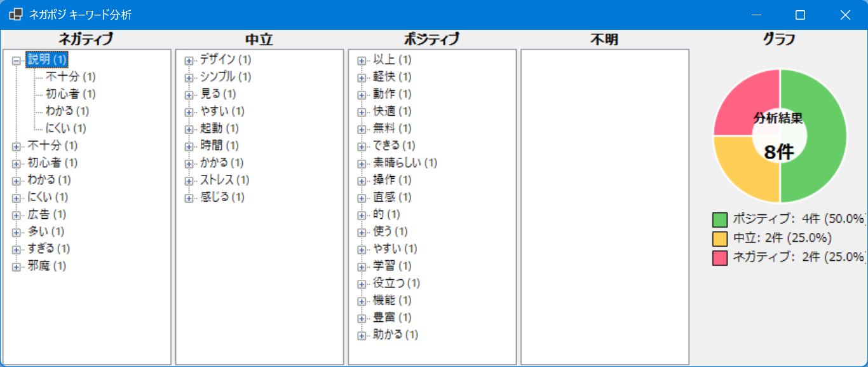Viewport: 868px width, 367px height.
Task: Select child item わかる (1) under 説明
Action: tap(67, 111)
